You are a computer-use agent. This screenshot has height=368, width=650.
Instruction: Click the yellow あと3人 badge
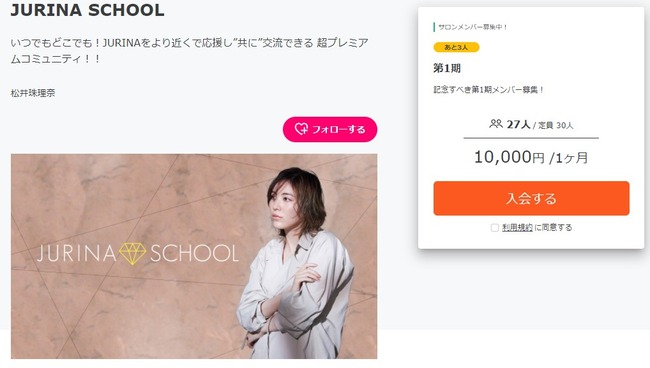[x=456, y=47]
